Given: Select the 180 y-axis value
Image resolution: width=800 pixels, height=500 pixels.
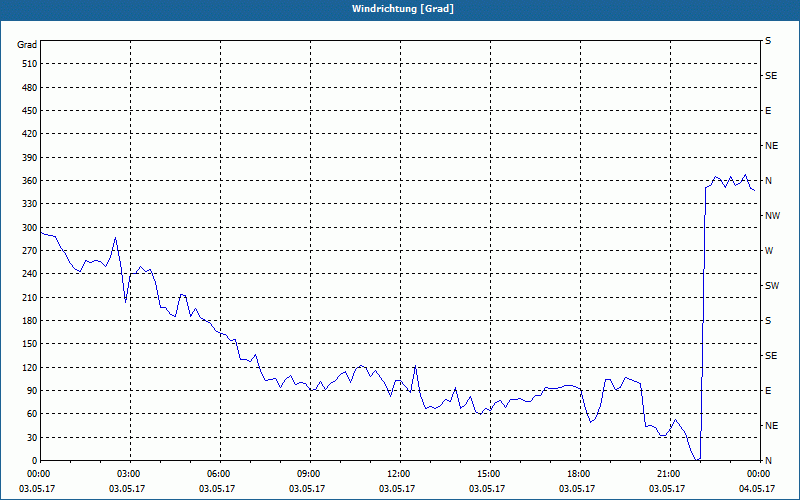Looking at the screenshot, I should coord(30,321).
